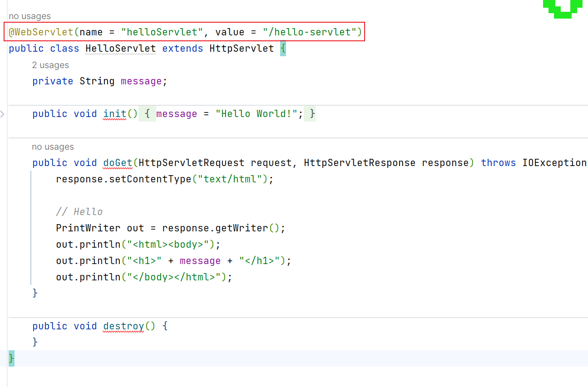
Task: Open the no usages hint above doGet
Action: click(53, 147)
